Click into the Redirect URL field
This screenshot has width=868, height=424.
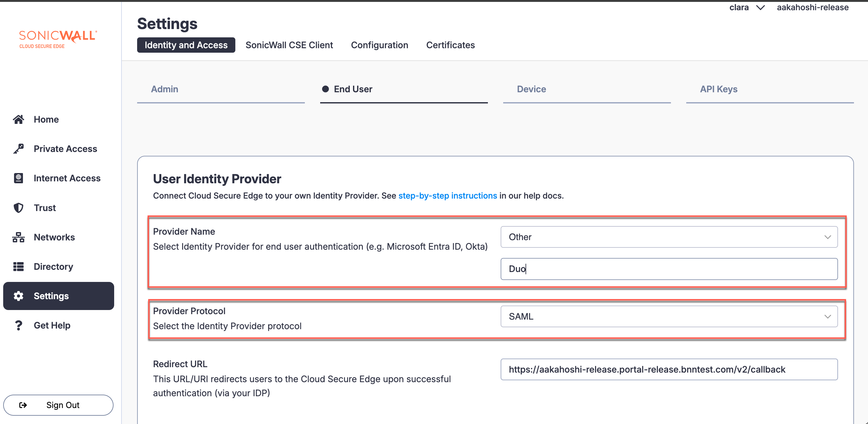668,369
